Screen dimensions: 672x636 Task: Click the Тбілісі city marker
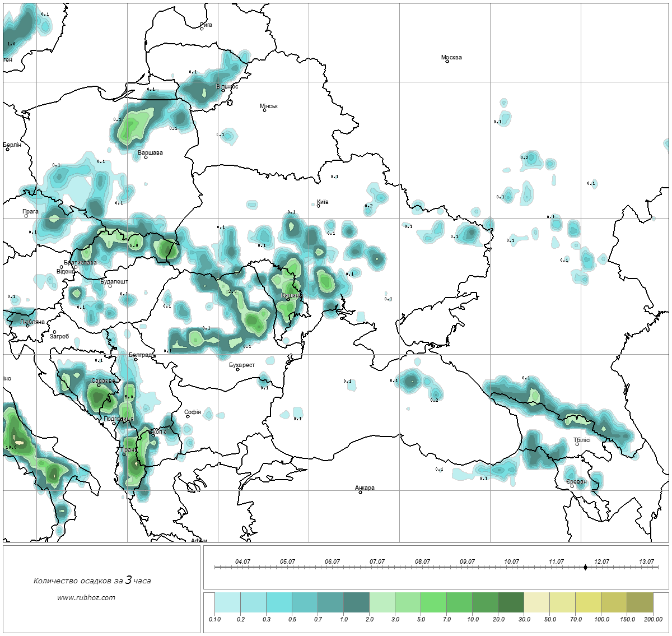(577, 444)
